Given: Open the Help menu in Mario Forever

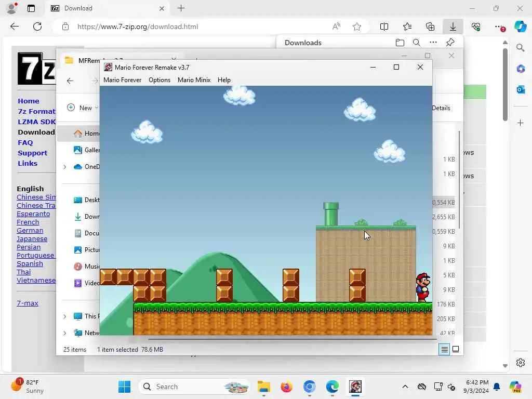Looking at the screenshot, I should click(224, 80).
